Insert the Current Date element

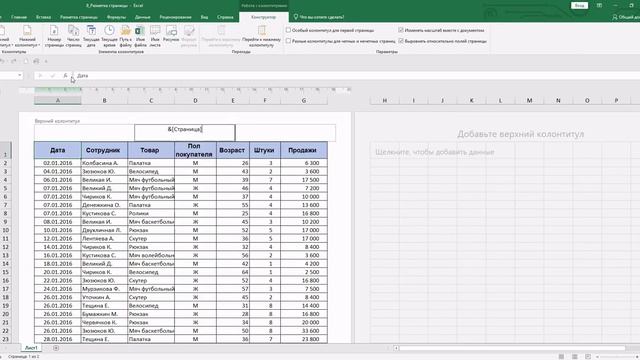[x=91, y=36]
